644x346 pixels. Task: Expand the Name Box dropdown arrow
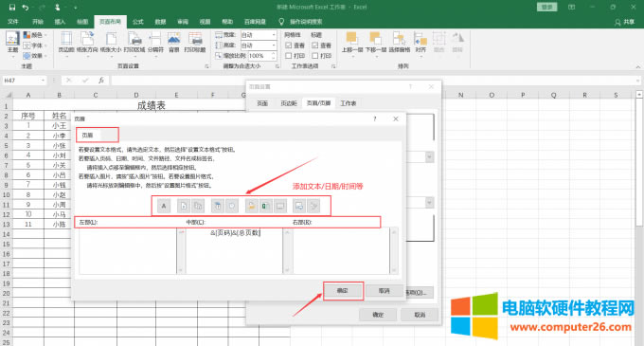(43, 81)
